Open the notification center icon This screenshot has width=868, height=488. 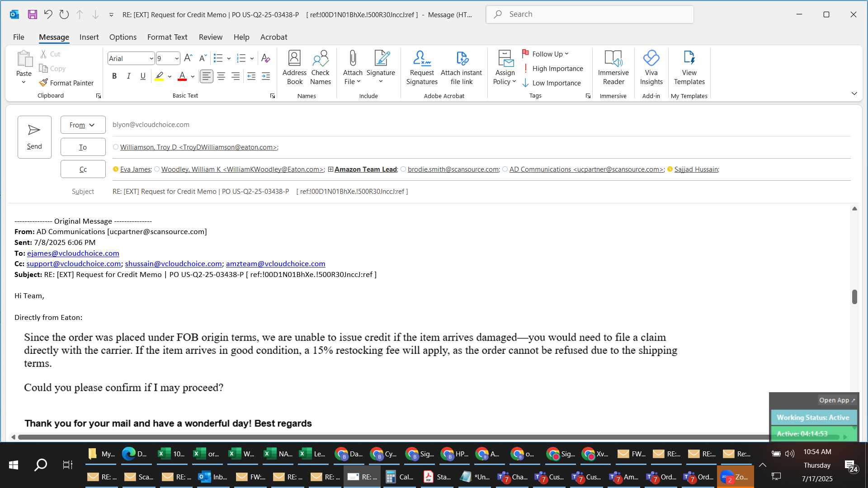[x=851, y=465]
